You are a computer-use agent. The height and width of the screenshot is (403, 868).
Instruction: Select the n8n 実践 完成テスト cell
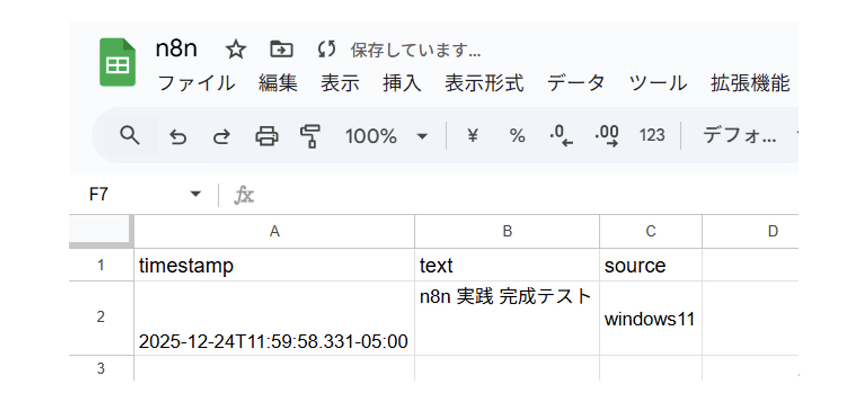tap(507, 318)
